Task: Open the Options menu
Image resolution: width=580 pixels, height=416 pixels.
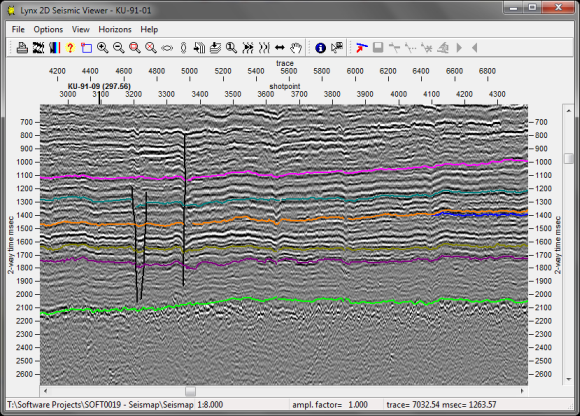Action: (x=48, y=30)
